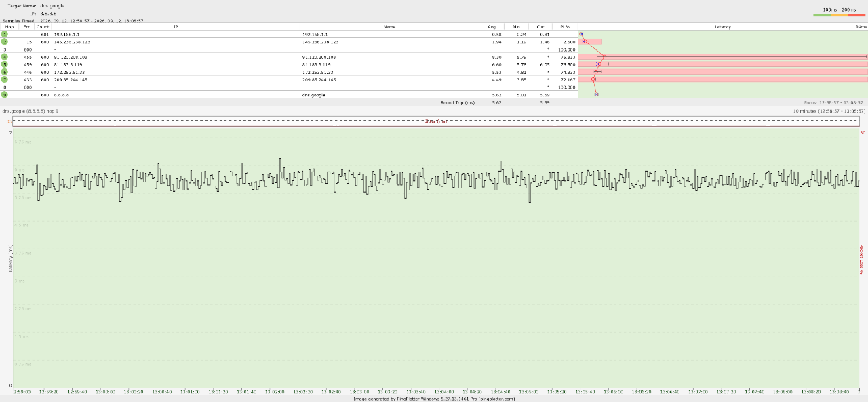This screenshot has width=868, height=402.
Task: Click the hop 4 green circle icon
Action: point(5,57)
